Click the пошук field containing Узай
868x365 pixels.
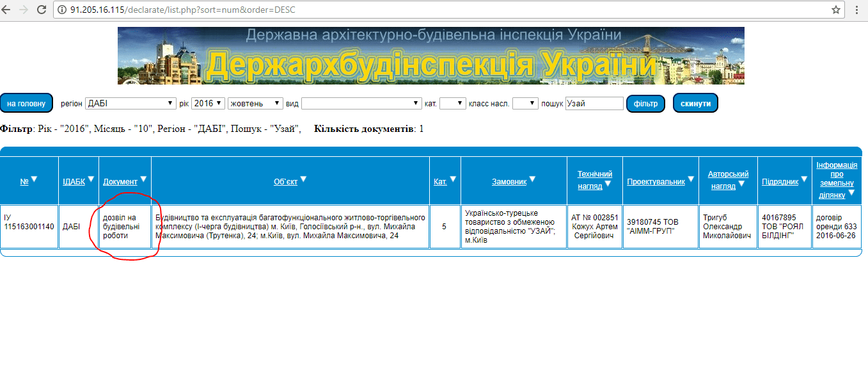pos(594,103)
